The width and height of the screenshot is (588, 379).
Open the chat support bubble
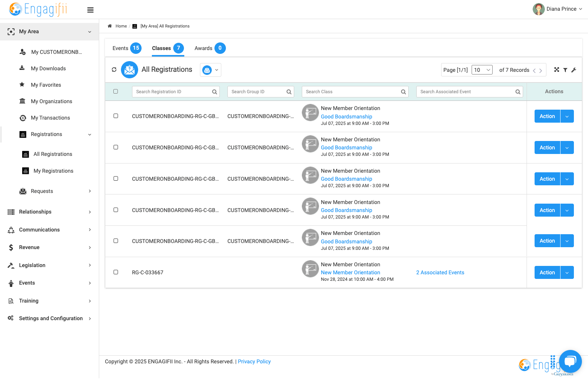coord(570,361)
